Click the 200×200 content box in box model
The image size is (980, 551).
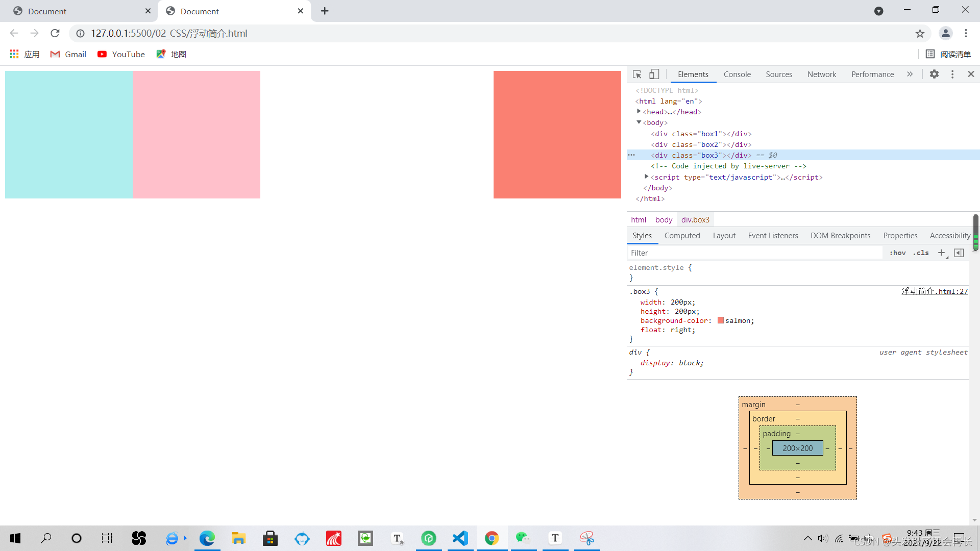pyautogui.click(x=798, y=448)
